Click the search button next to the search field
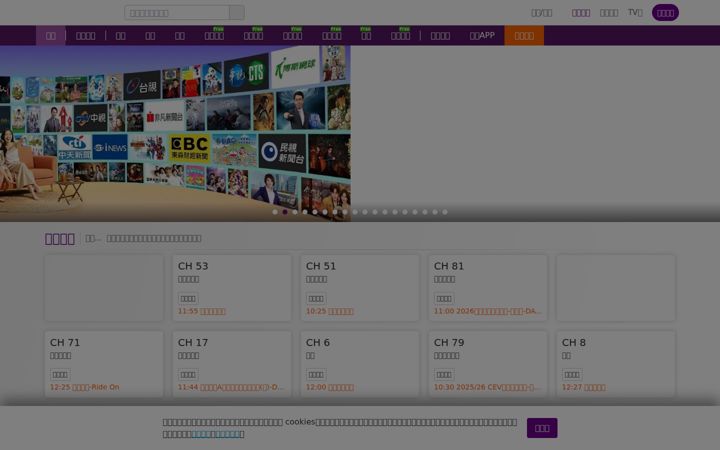Screen dimensions: 720x450 (237, 13)
